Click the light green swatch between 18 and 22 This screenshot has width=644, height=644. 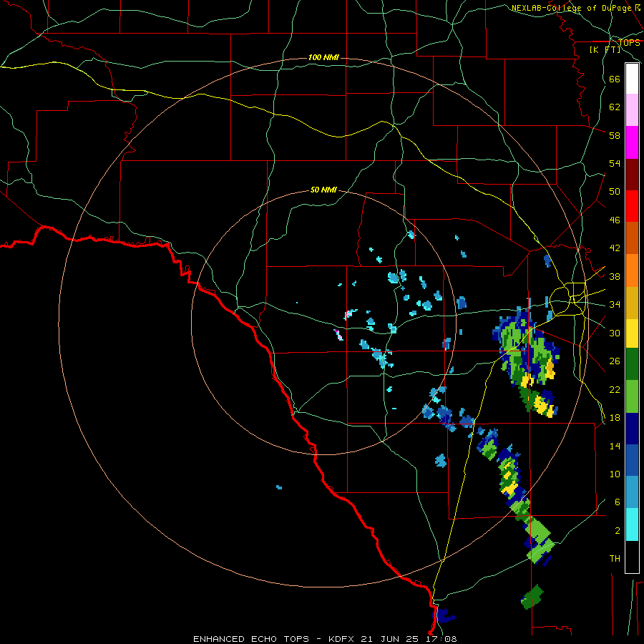click(x=632, y=396)
